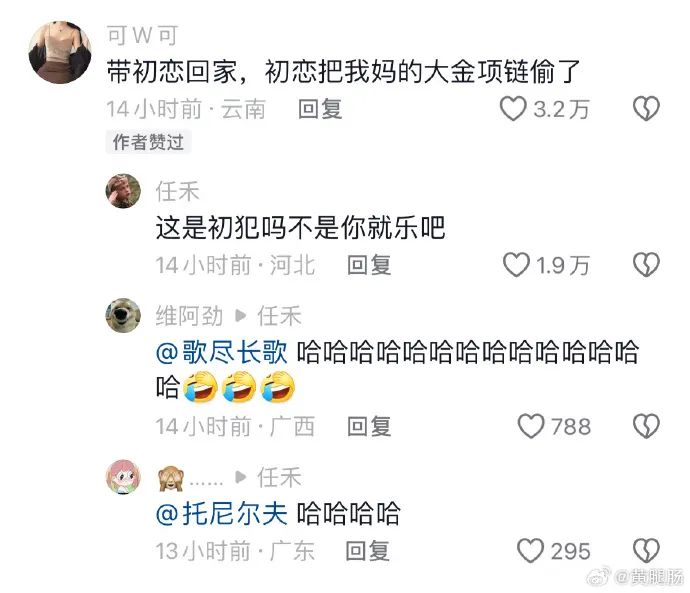
Task: Reply to 可W可's comment via 回复
Action: pos(320,109)
